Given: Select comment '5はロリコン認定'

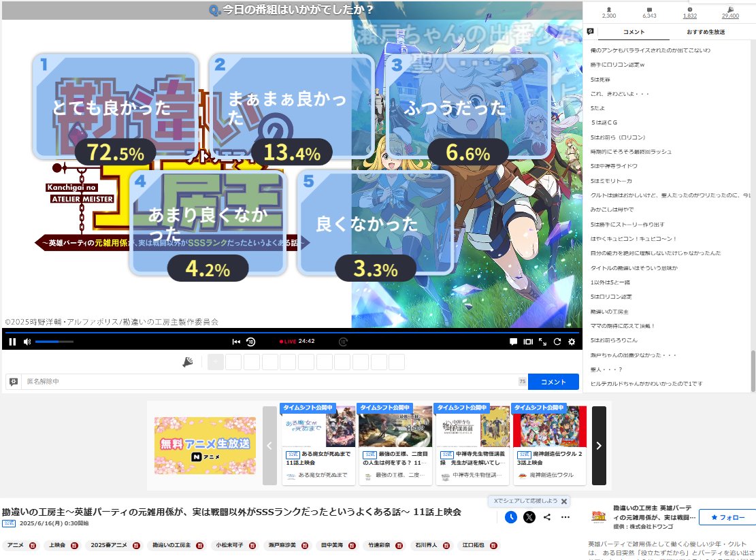Looking at the screenshot, I should click(611, 297).
